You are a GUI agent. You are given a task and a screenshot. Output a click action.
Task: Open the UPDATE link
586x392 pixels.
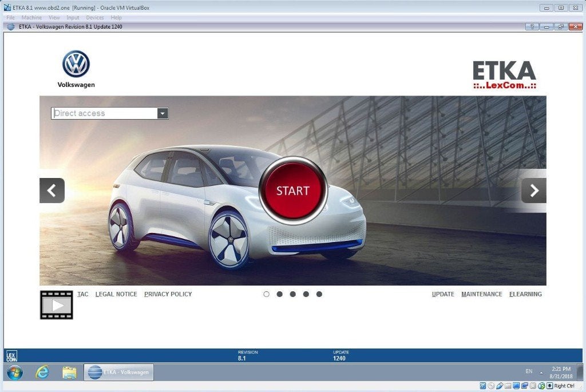[x=444, y=294]
